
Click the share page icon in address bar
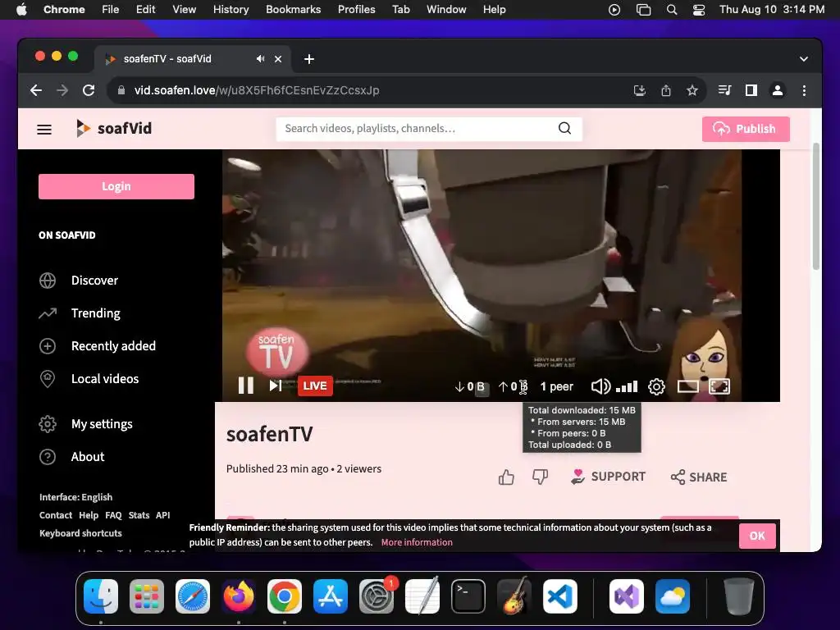pyautogui.click(x=666, y=90)
